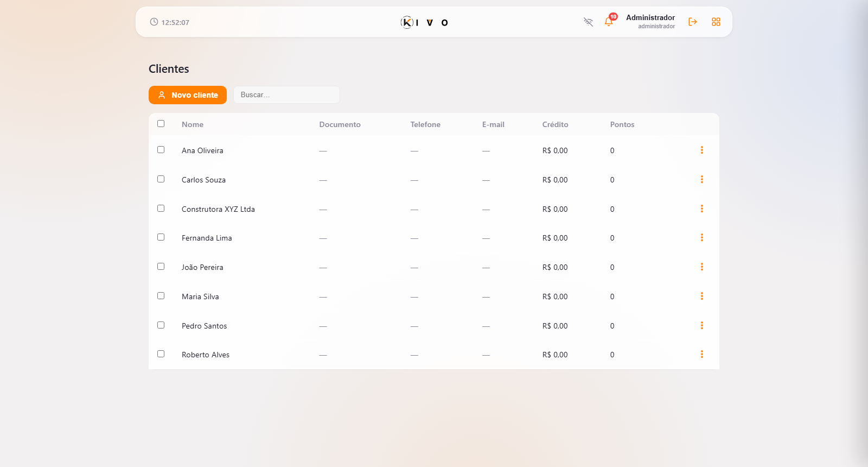Image resolution: width=868 pixels, height=467 pixels.
Task: Click the offline wifi status icon
Action: click(x=588, y=22)
